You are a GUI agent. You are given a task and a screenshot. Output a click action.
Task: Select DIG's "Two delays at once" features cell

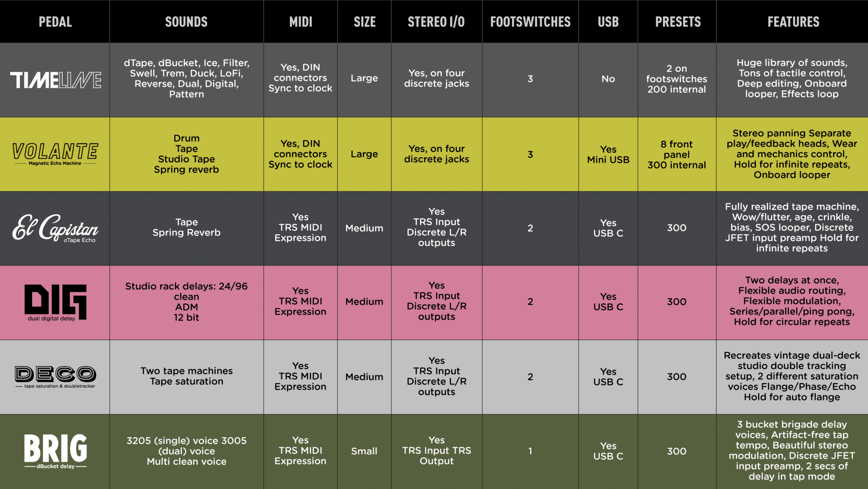[x=792, y=301]
